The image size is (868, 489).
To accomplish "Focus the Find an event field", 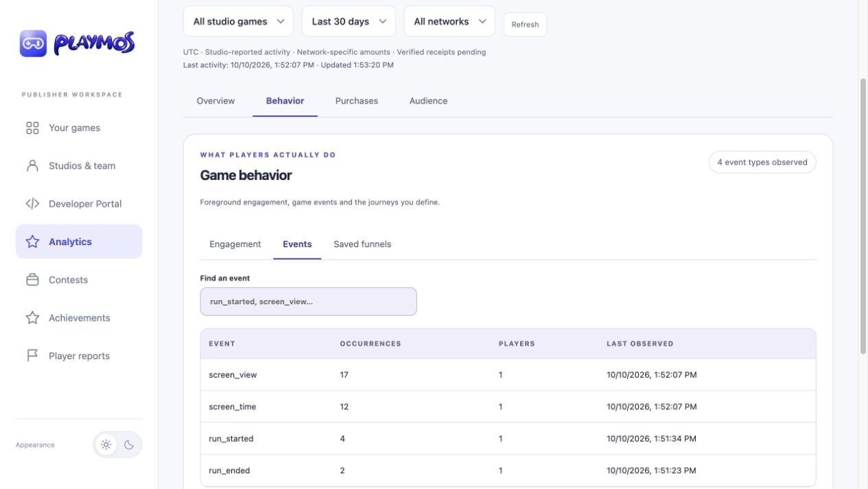I will coord(308,302).
